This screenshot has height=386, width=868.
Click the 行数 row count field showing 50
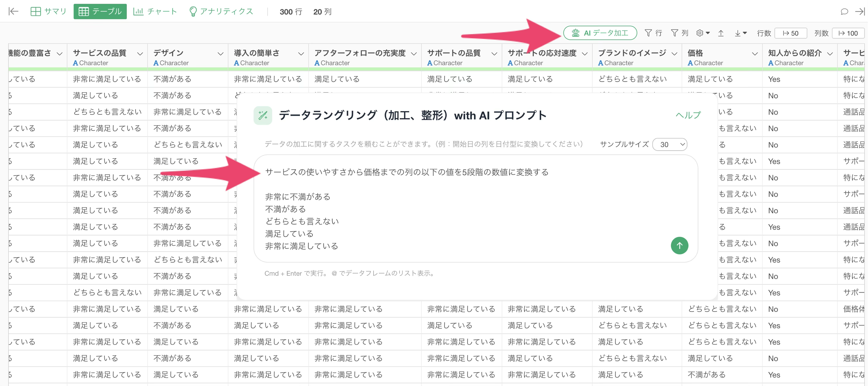791,33
